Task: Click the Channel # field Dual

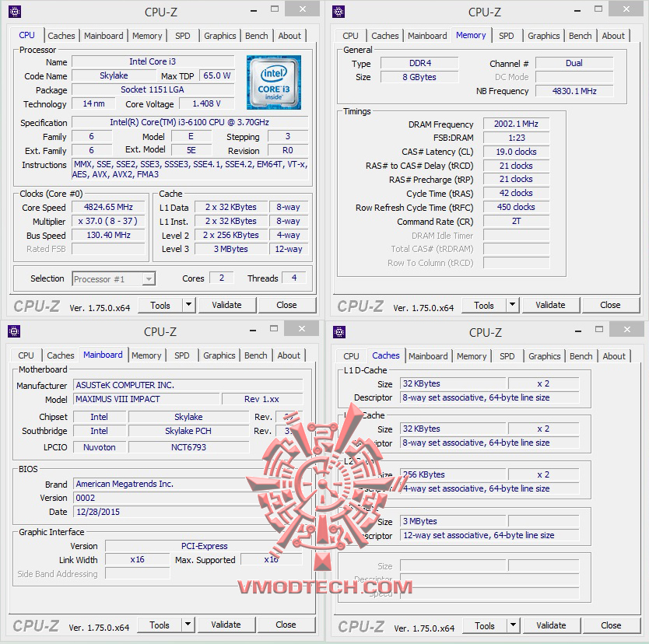Action: (x=574, y=63)
